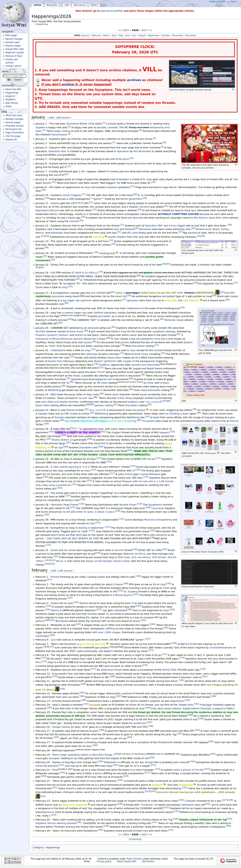Open the Happenings category link
The image size is (241, 868).
coord(52,848)
